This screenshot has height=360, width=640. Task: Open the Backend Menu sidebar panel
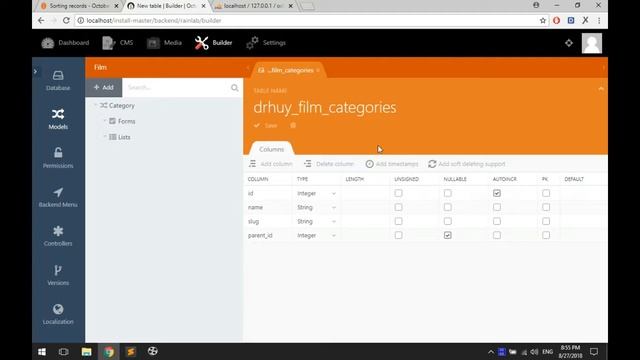point(58,197)
